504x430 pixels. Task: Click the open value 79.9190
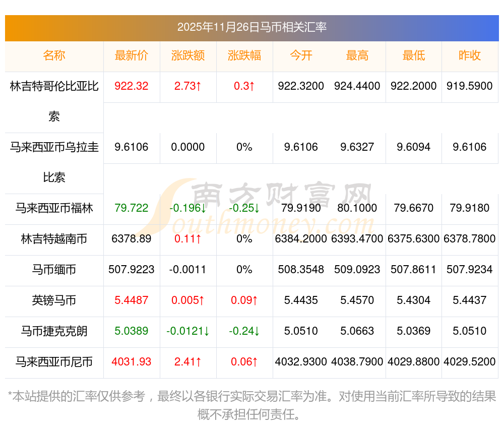301,208
